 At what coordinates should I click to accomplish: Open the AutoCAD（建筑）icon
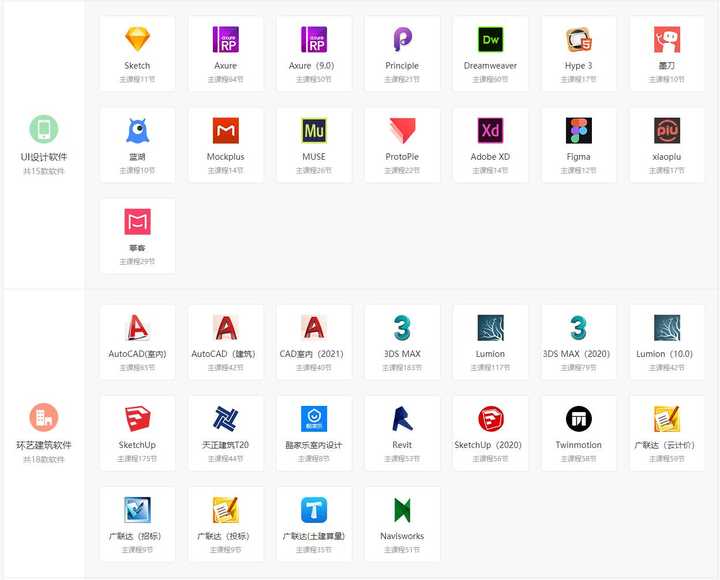point(225,327)
